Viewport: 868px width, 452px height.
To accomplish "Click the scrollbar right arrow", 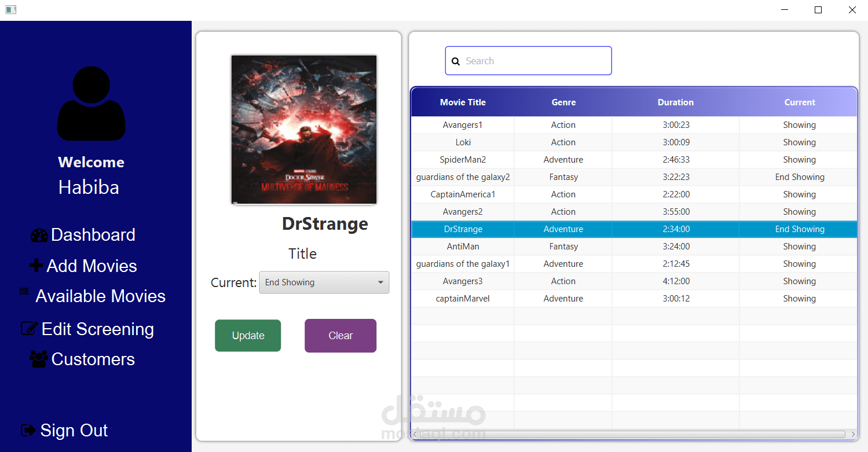I will tap(853, 434).
